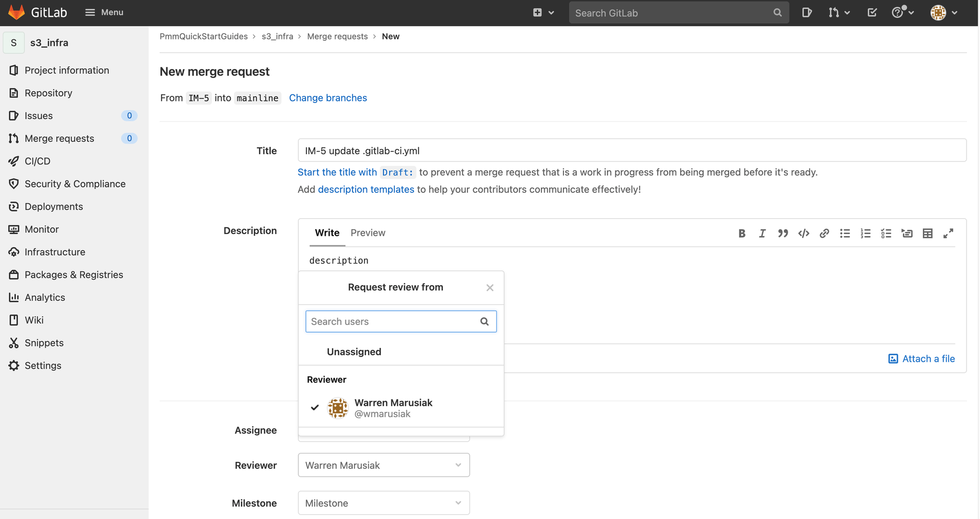980x519 pixels.
Task: Expand the Assignee dropdown
Action: [383, 430]
